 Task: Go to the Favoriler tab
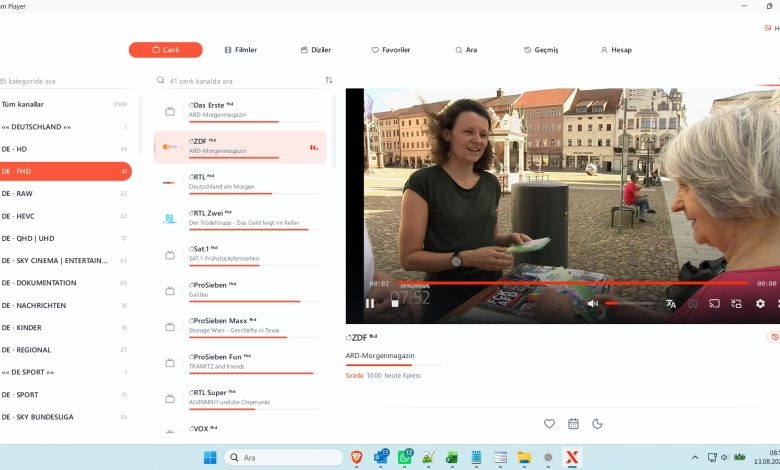[x=391, y=50]
